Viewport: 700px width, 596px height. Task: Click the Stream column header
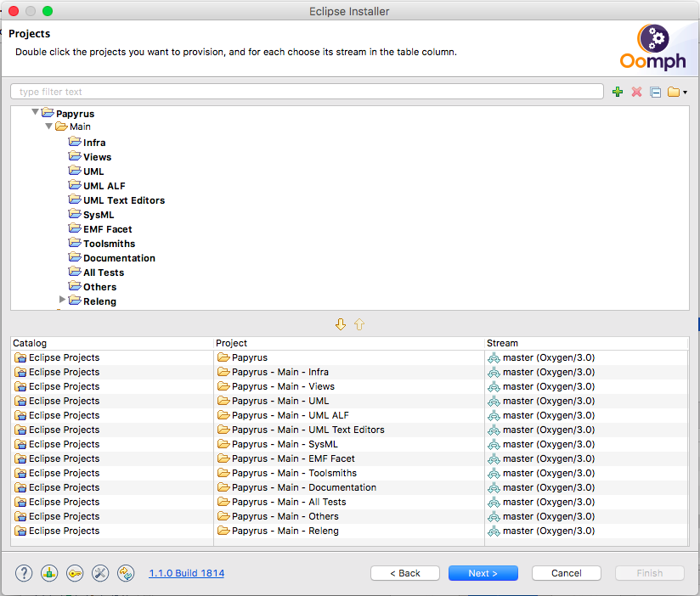[x=586, y=343]
